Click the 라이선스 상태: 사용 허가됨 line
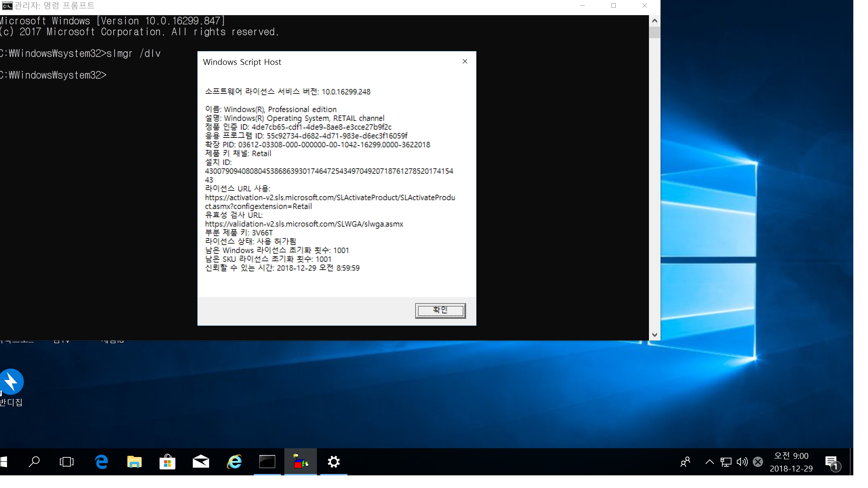The height and width of the screenshot is (488, 868). tap(250, 242)
